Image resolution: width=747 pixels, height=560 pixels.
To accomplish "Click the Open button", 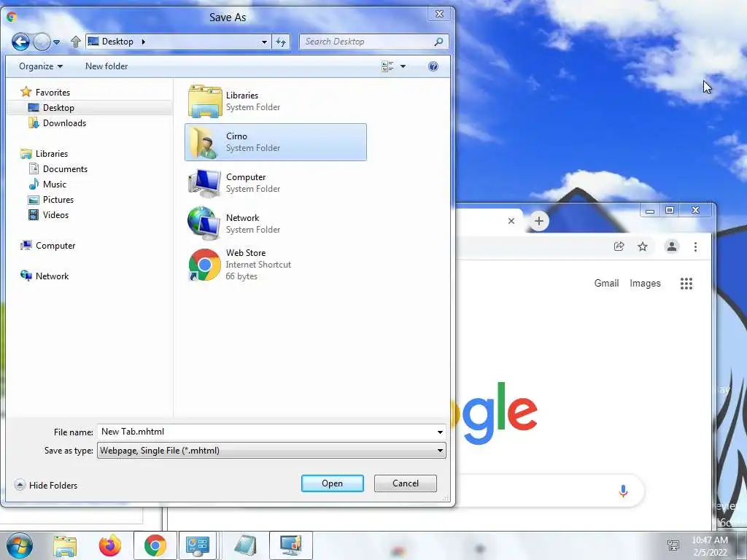I will 333,483.
